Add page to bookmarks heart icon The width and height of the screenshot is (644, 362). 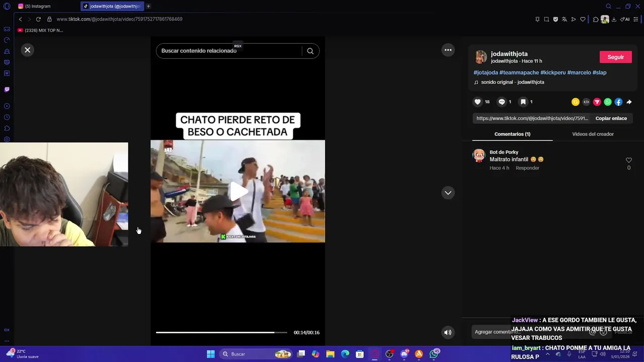point(583,19)
